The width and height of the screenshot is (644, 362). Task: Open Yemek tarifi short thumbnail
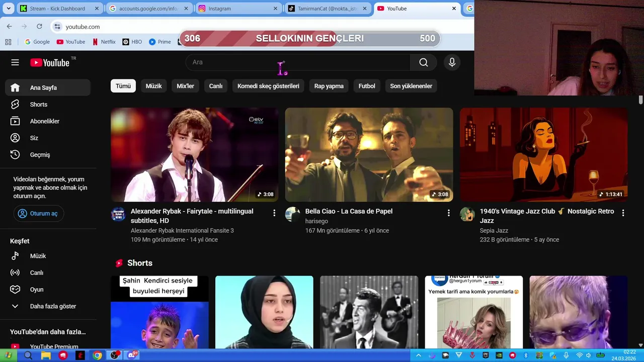(x=473, y=312)
